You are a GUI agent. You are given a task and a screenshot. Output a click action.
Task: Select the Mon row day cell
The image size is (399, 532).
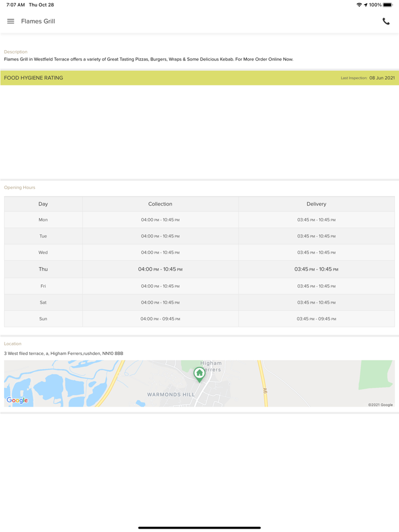tap(43, 220)
